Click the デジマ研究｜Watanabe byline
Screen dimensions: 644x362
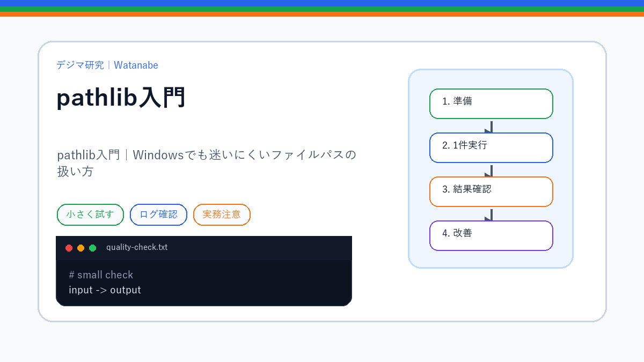(x=107, y=65)
